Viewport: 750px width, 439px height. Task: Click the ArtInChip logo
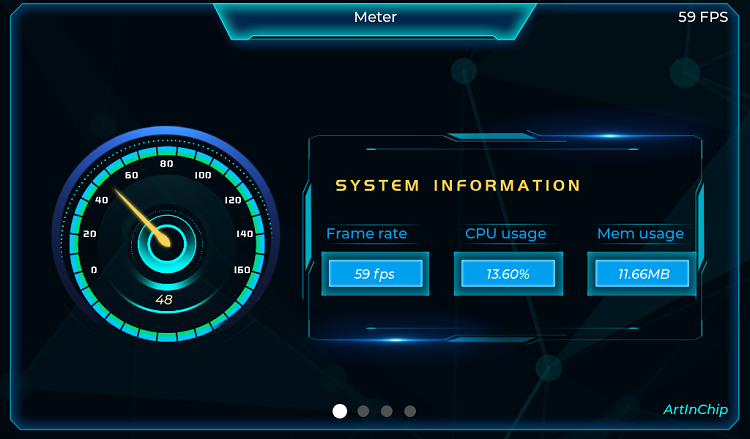point(695,410)
